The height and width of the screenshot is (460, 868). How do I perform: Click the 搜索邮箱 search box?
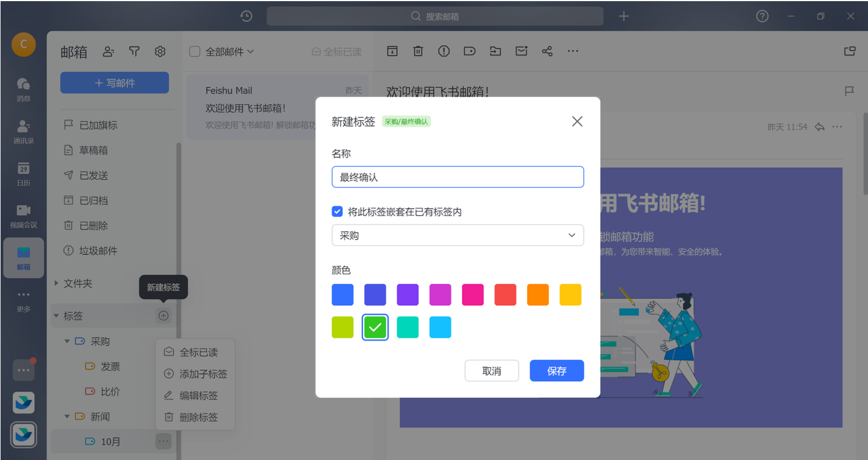[x=435, y=16]
